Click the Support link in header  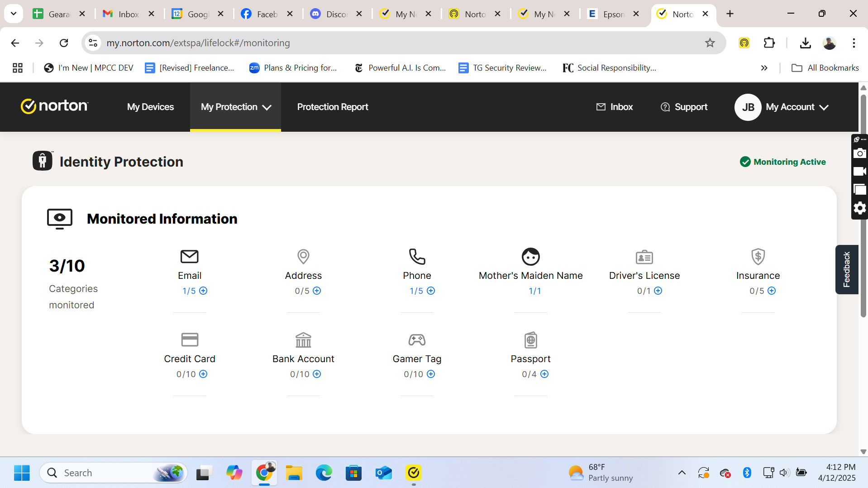[x=684, y=107]
